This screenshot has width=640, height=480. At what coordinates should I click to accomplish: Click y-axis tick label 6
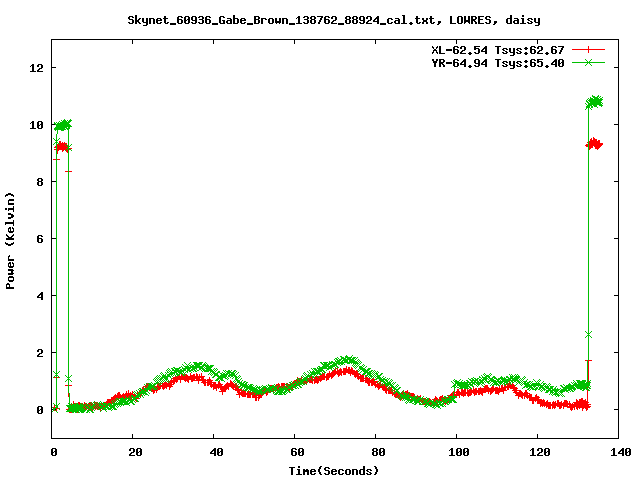click(x=40, y=239)
